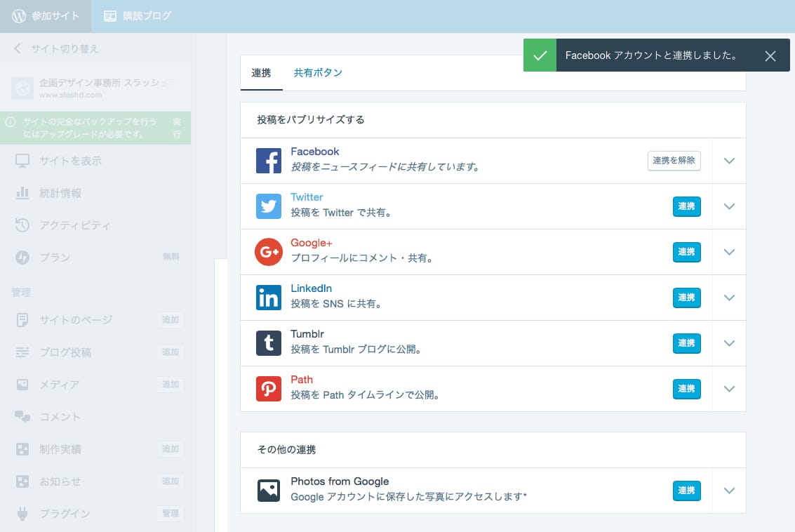795x532 pixels.
Task: Click the Path logo icon
Action: pos(269,389)
